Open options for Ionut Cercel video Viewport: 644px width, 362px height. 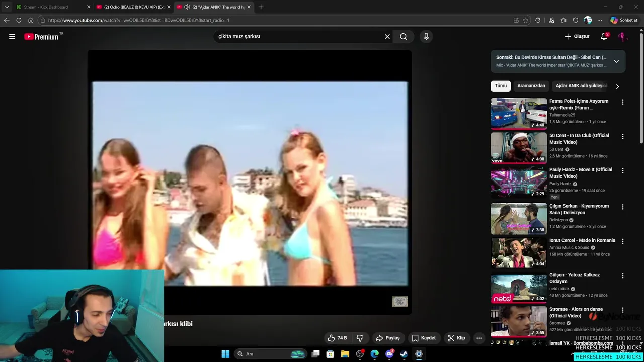tap(623, 241)
